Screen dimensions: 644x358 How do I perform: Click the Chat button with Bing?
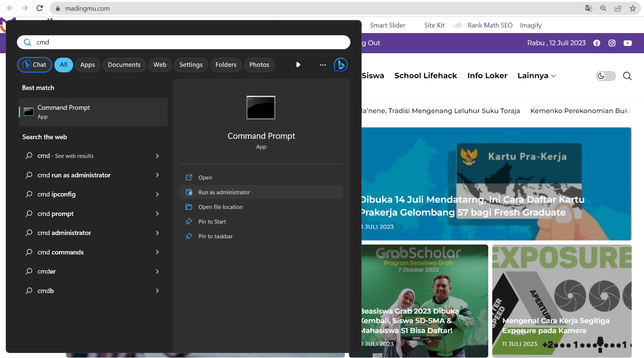click(x=35, y=65)
